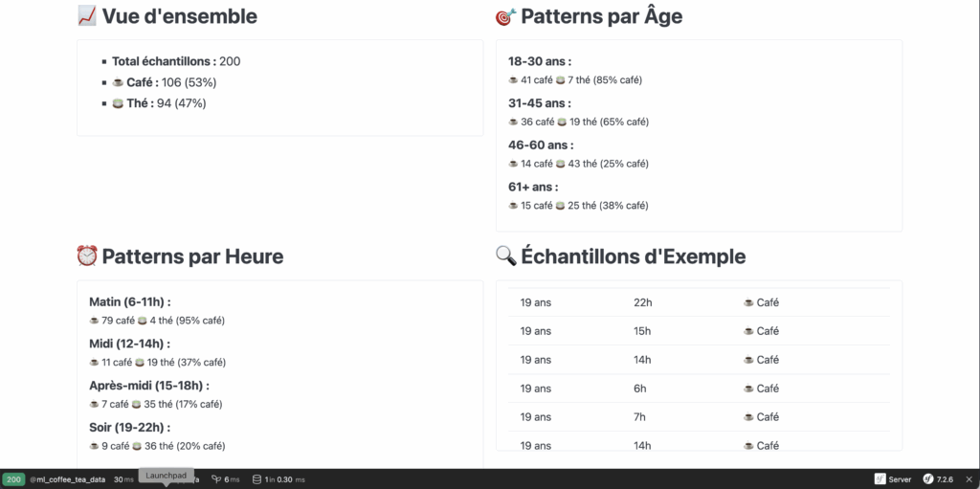This screenshot has width=980, height=489.
Task: Click the Soir (19-22h) label
Action: pos(130,428)
